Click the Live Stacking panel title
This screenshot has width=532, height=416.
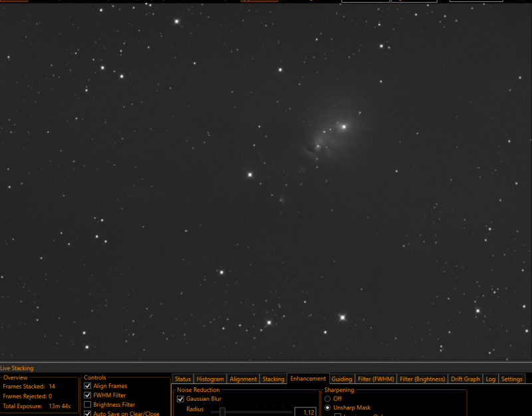17,368
